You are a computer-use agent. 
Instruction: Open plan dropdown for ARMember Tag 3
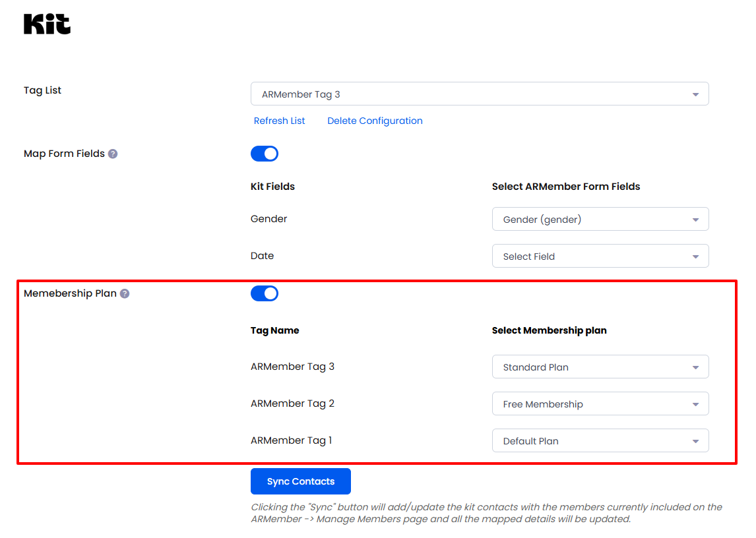[600, 367]
